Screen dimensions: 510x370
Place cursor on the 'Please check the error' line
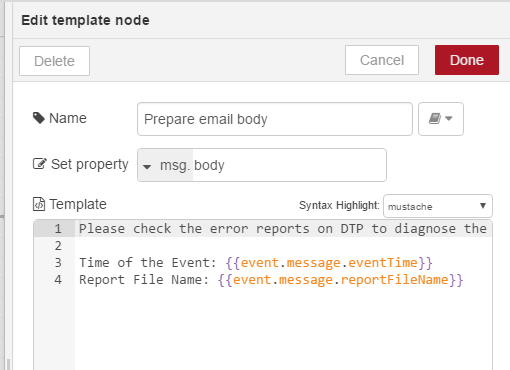coord(283,229)
